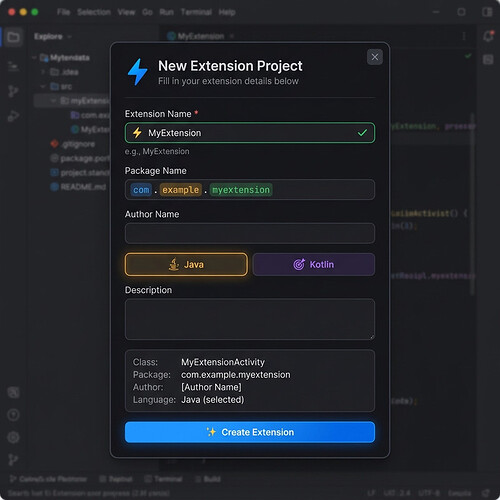This screenshot has height=500, width=500.
Task: Select the README.md file
Action: click(x=78, y=187)
